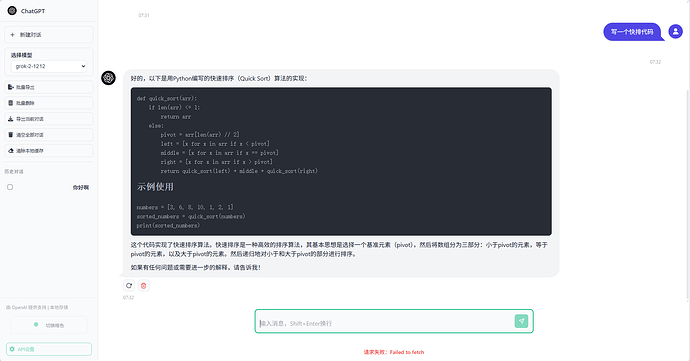This screenshot has height=361, width=690.
Task: Toggle dark mode with theme switch button
Action: click(x=49, y=325)
